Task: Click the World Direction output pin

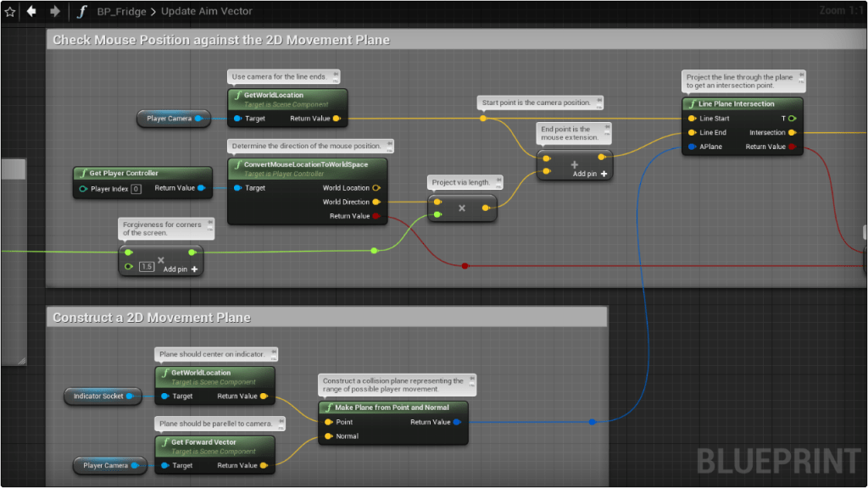Action: coord(376,202)
